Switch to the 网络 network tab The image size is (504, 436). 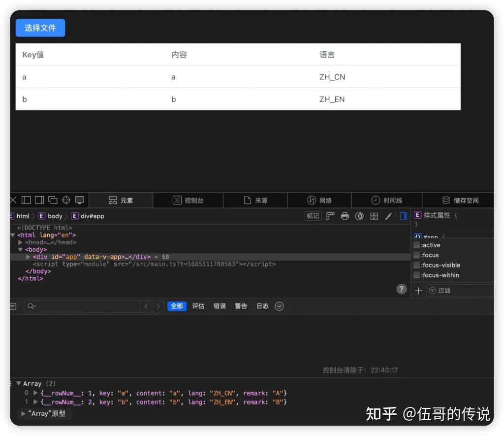[320, 200]
